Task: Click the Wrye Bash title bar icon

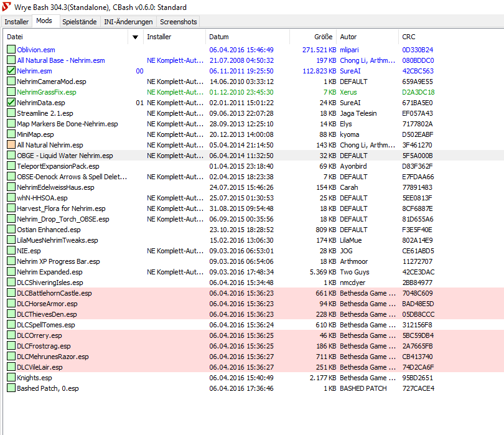Action: point(7,7)
